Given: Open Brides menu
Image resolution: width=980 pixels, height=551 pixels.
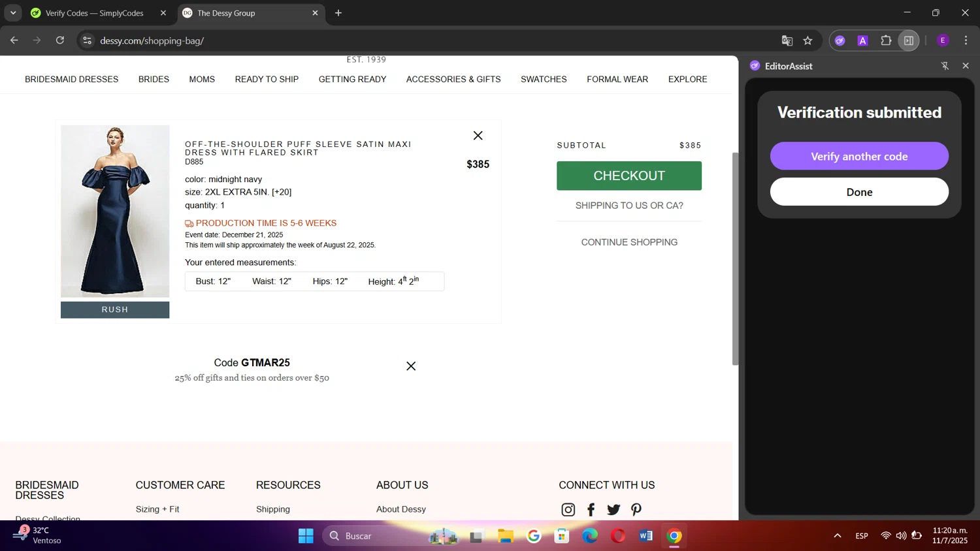Looking at the screenshot, I should click(154, 79).
